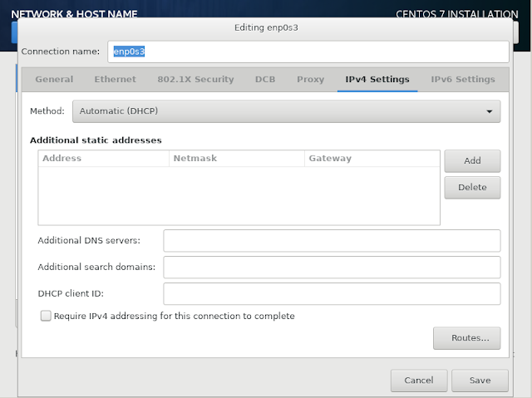Screen dimensions: 532x398
Task: Go to 802.1X Security tab
Action: tap(195, 79)
